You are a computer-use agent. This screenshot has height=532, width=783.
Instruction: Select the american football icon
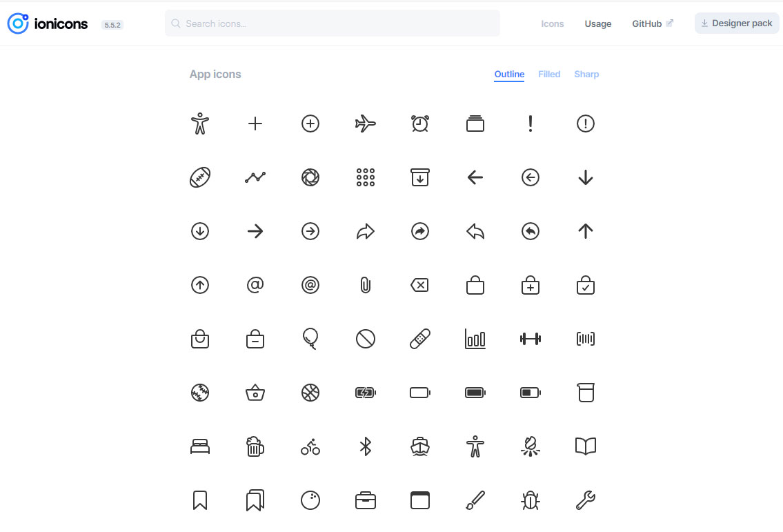pyautogui.click(x=199, y=177)
